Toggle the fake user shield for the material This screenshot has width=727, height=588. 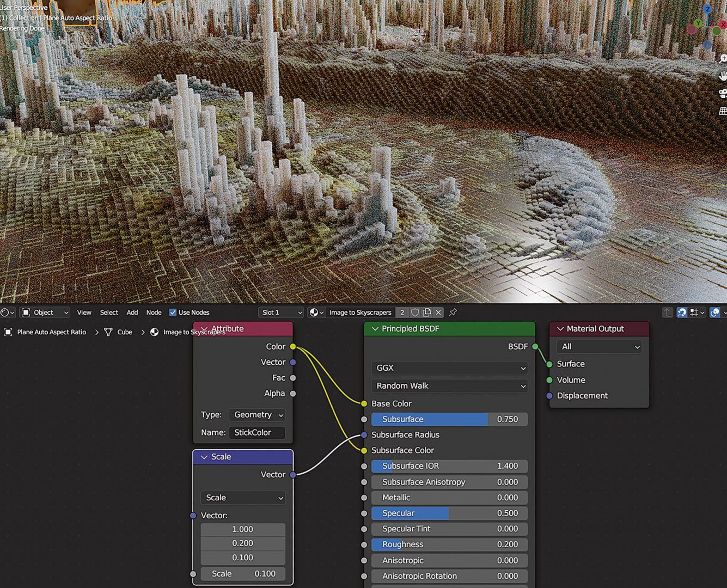(416, 312)
